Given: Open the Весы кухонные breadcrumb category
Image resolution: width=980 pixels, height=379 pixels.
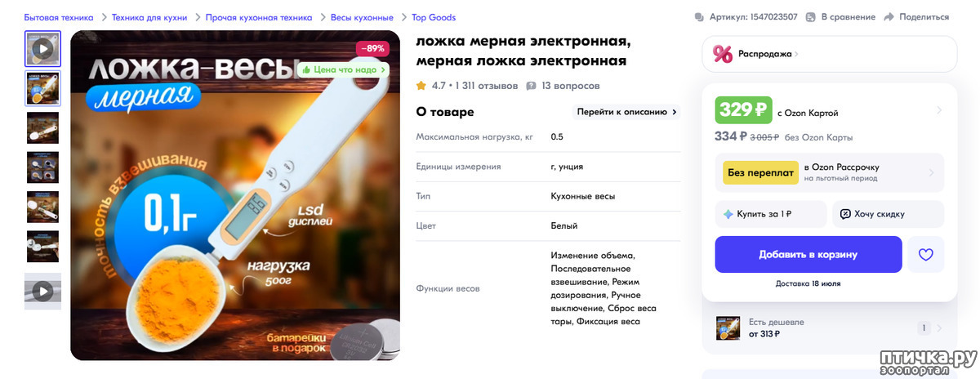Looking at the screenshot, I should click(362, 17).
